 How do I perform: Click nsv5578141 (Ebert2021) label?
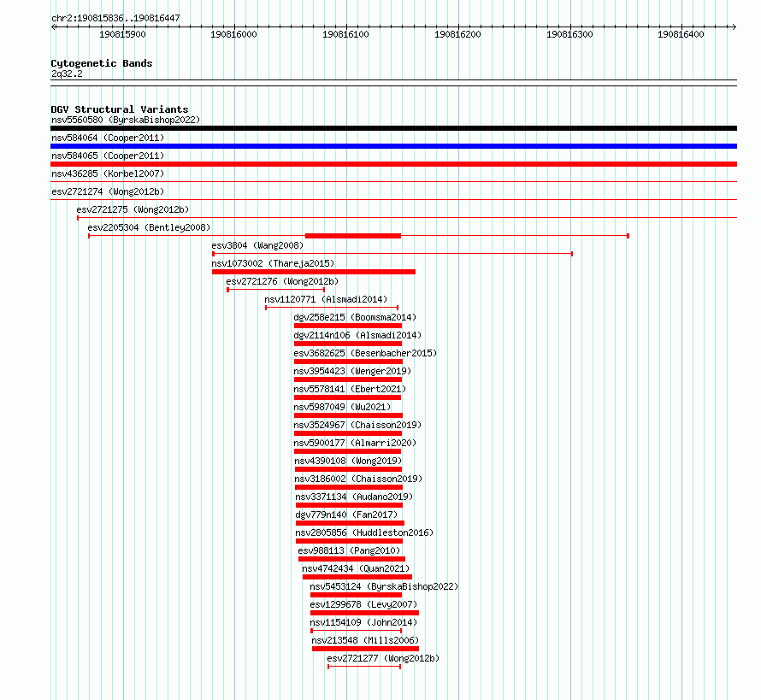350,389
